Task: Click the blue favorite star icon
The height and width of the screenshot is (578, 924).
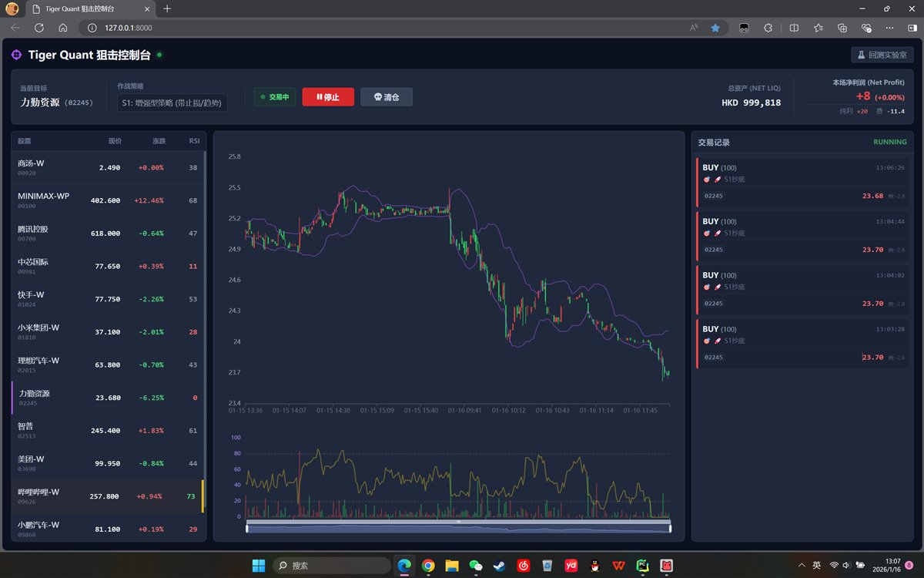Action: 715,28
